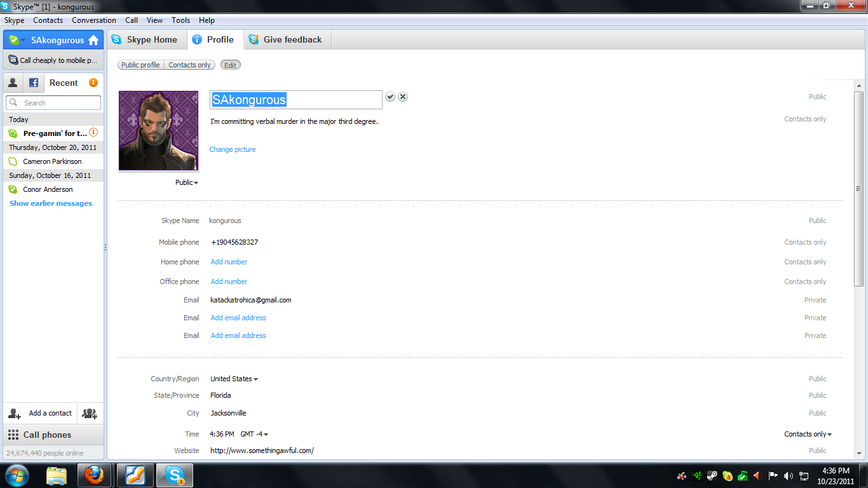Switch to the Recent tab
The width and height of the screenshot is (868, 488).
click(64, 83)
